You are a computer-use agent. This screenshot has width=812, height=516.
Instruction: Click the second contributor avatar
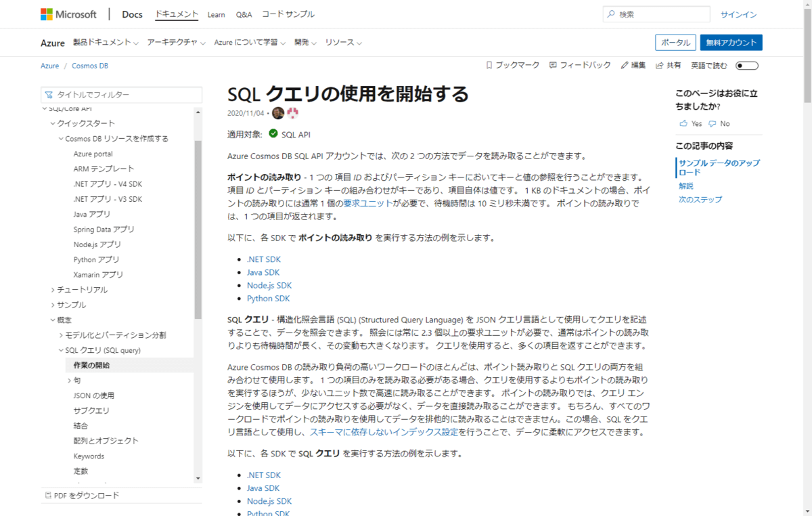(x=292, y=113)
